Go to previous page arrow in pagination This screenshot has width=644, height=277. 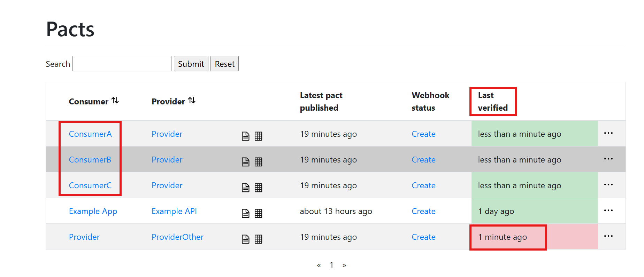click(319, 265)
